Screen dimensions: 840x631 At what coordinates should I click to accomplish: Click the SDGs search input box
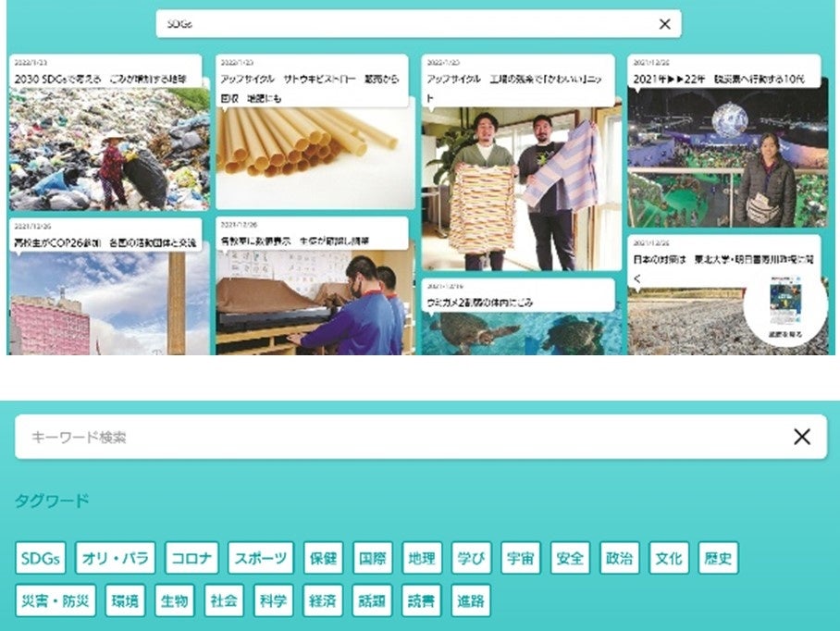click(418, 23)
